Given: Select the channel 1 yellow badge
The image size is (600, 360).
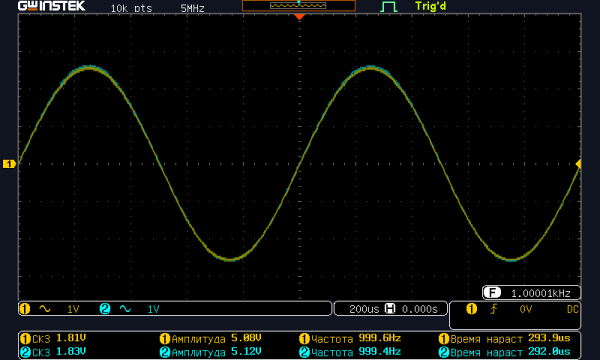Looking at the screenshot, I should [x=25, y=309].
